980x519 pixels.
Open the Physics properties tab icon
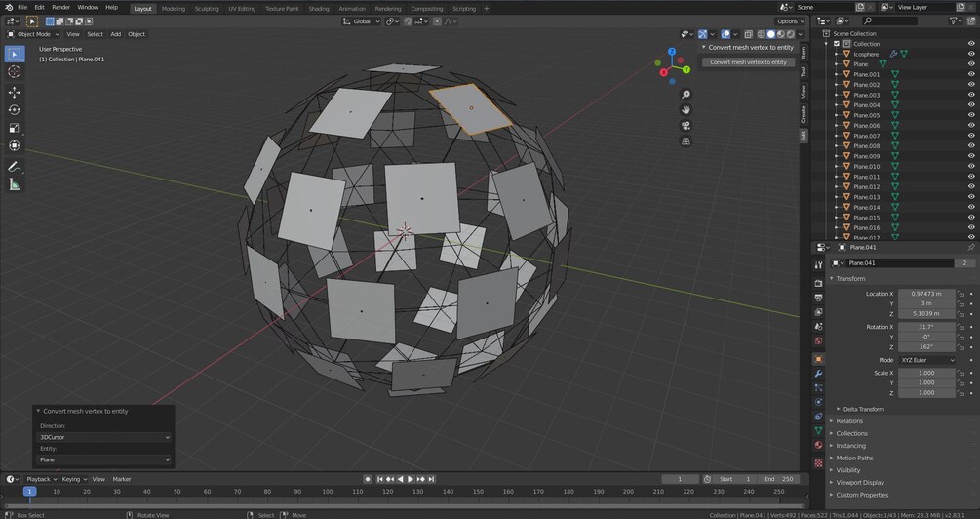pyautogui.click(x=818, y=402)
